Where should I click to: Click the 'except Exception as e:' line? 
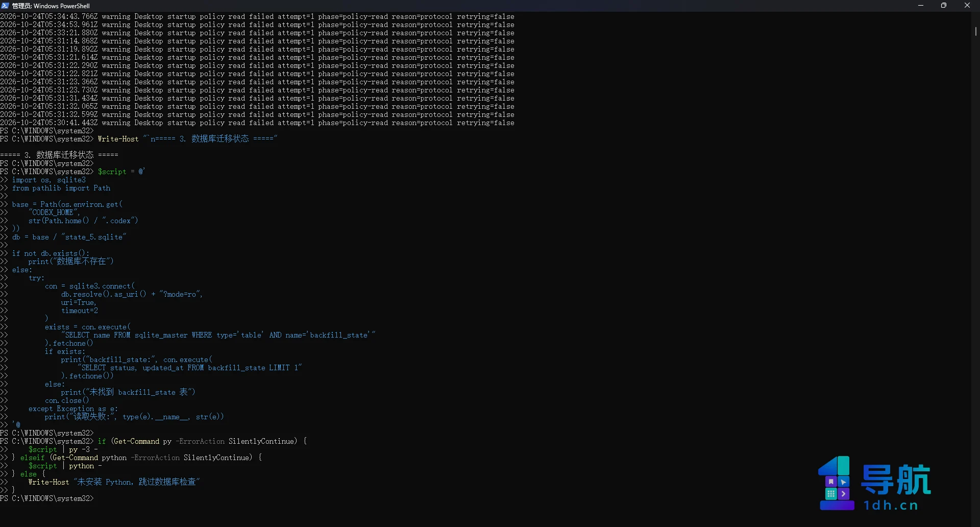tap(73, 409)
